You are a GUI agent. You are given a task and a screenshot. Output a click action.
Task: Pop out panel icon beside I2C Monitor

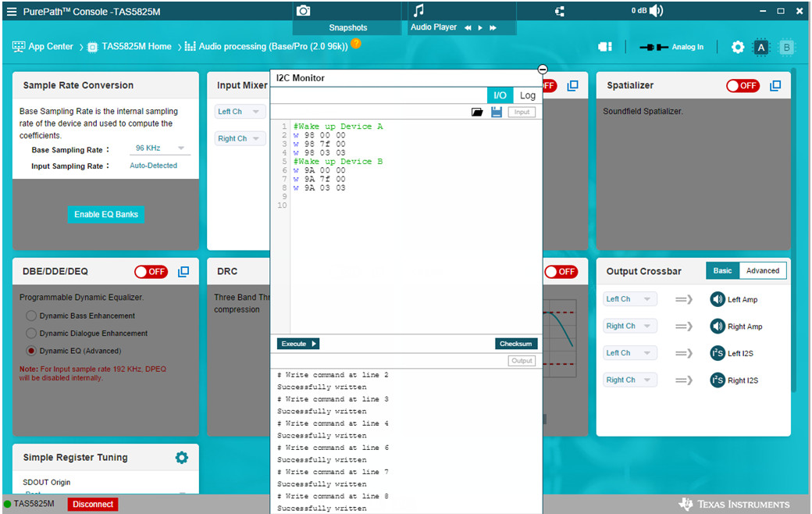pos(572,85)
